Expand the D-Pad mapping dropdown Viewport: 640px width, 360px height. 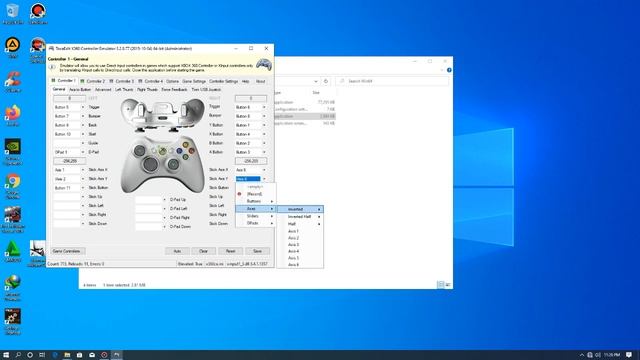pos(83,152)
